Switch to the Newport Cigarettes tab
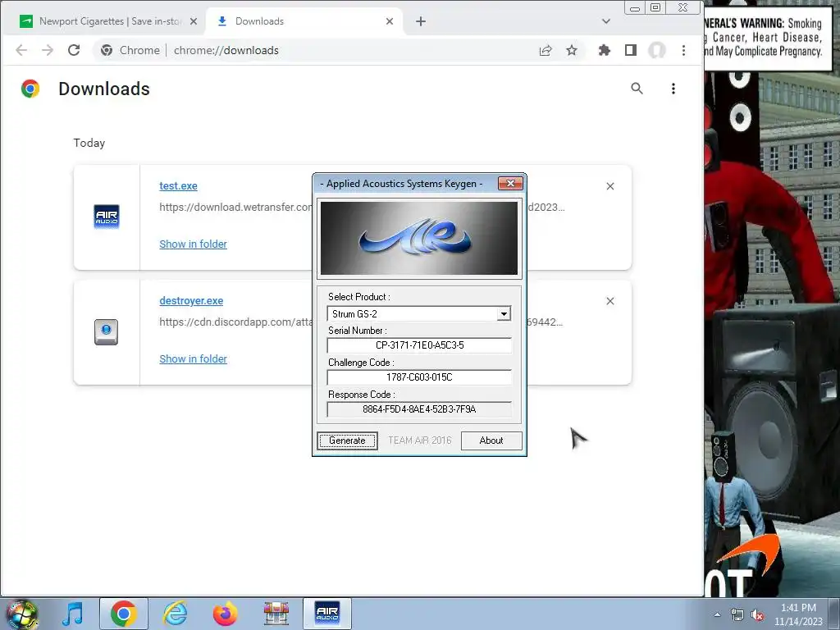 click(107, 21)
